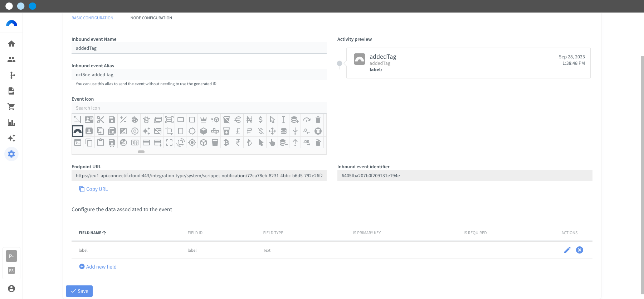Click the addTag activity preview card
This screenshot has height=299, width=644.
coord(468,63)
